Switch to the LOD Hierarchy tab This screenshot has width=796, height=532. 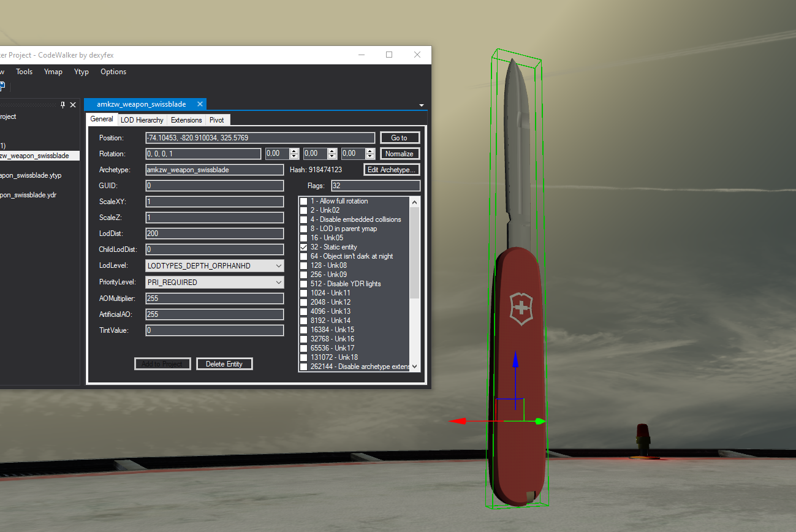(142, 120)
